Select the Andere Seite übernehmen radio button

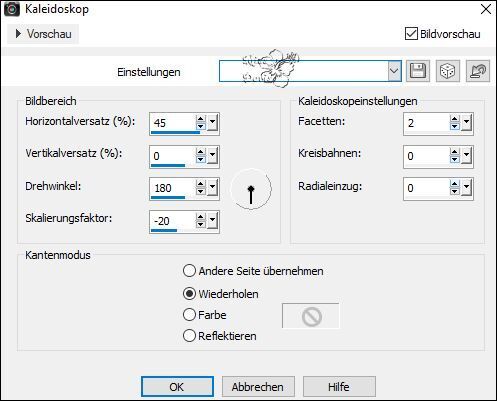pos(189,271)
